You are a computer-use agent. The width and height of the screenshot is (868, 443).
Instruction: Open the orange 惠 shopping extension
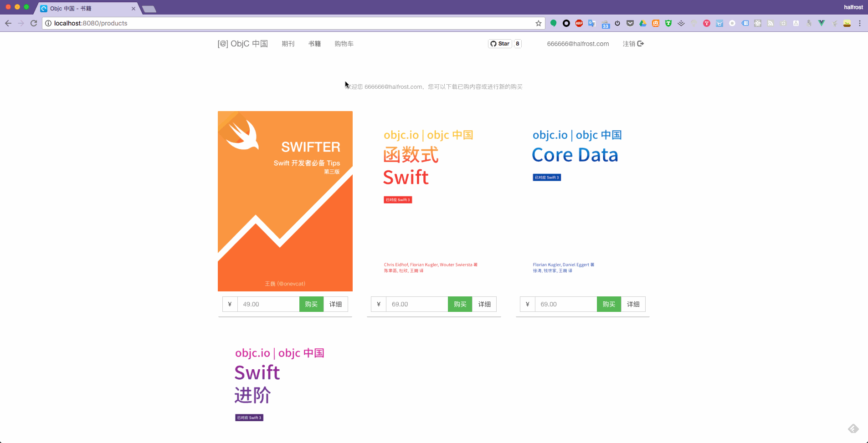point(656,23)
